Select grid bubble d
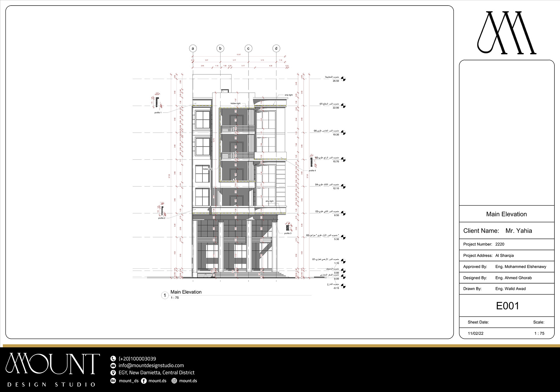Viewport: 560px width, 392px height. coord(276,48)
